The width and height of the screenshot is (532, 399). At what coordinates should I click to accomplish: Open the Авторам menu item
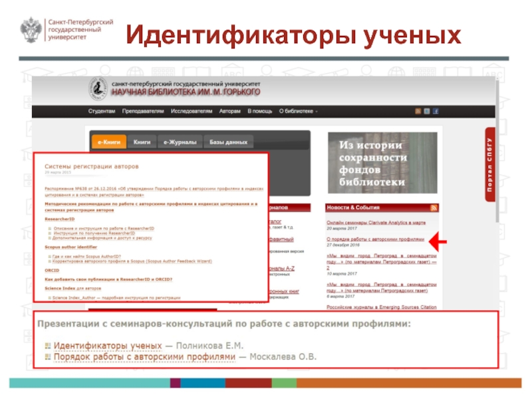(x=229, y=111)
